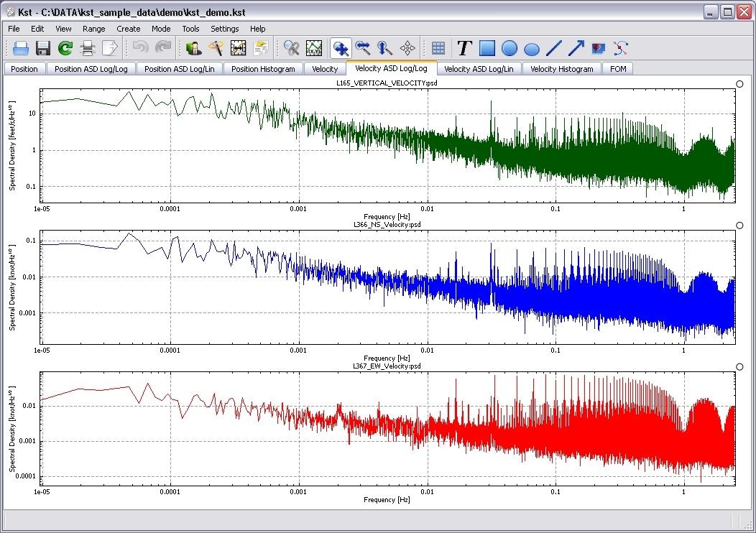
Task: Open the Tools menu
Action: point(190,29)
